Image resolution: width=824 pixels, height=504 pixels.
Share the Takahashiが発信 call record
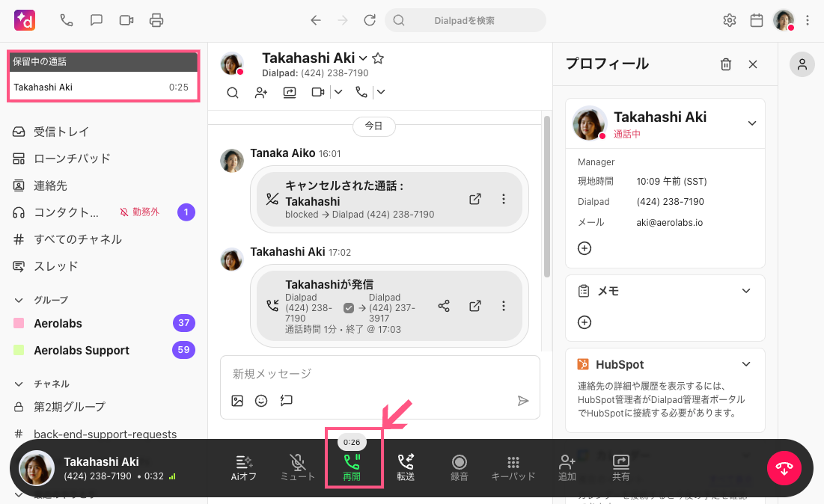(444, 306)
